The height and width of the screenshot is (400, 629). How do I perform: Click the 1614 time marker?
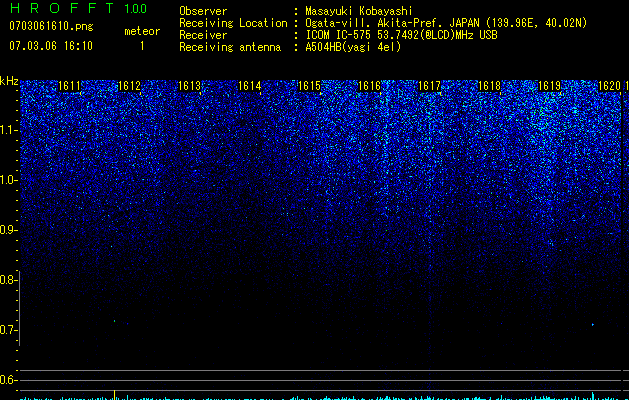(250, 86)
